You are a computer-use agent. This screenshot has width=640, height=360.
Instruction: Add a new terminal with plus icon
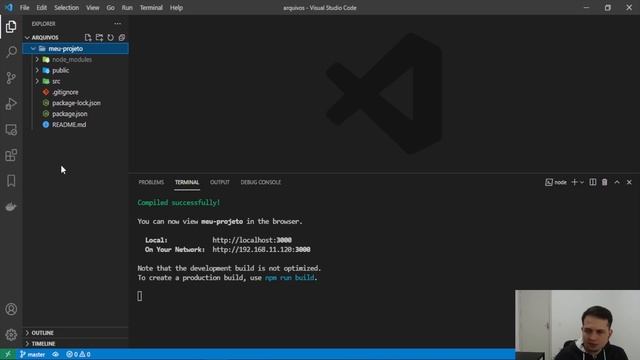[x=574, y=182]
